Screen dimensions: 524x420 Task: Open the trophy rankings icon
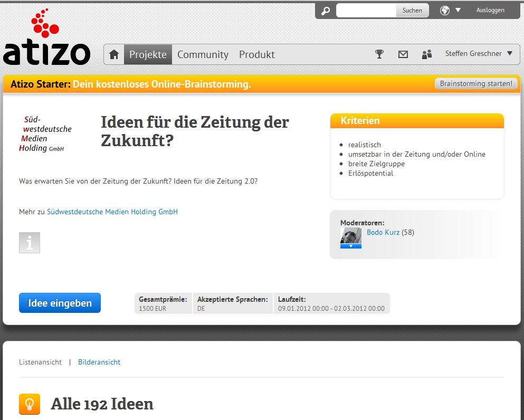coord(379,54)
